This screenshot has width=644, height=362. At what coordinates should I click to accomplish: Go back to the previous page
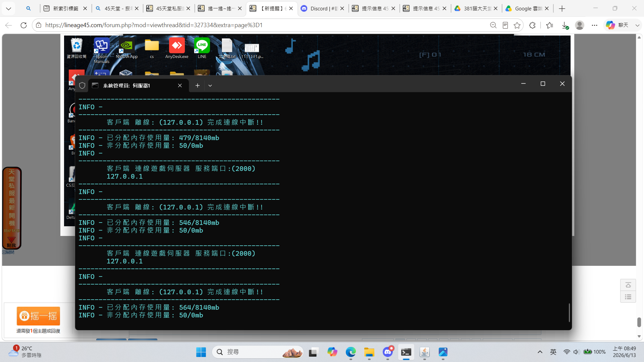tap(8, 25)
